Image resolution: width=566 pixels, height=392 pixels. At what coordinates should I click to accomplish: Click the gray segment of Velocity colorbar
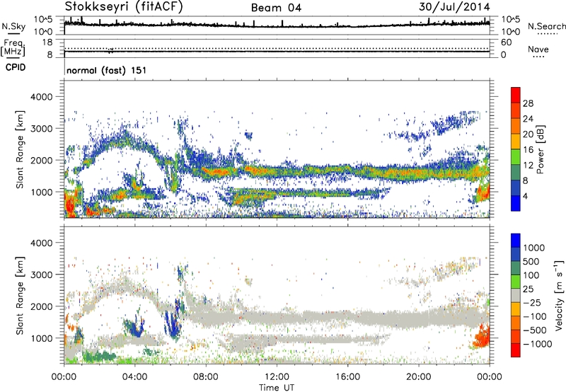pos(516,295)
